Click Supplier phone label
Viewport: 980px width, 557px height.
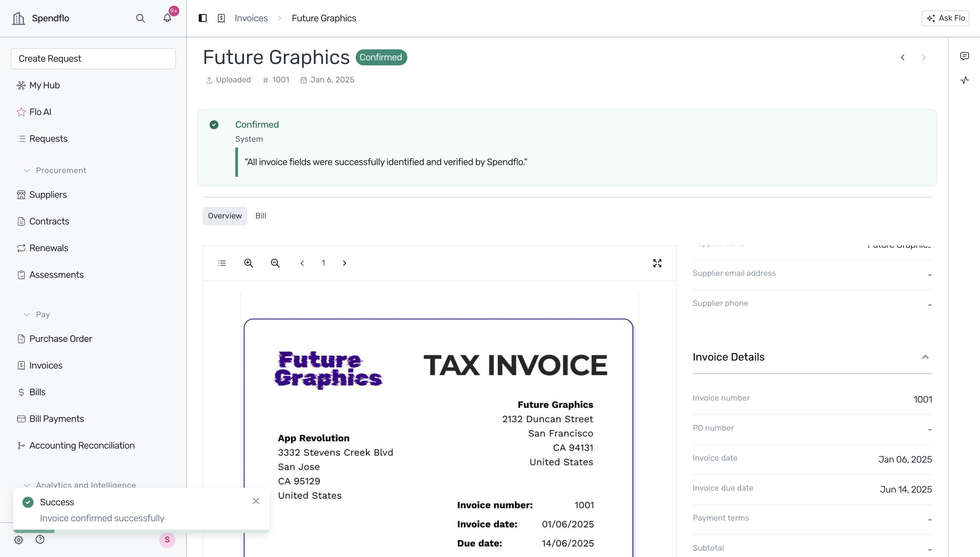point(720,304)
